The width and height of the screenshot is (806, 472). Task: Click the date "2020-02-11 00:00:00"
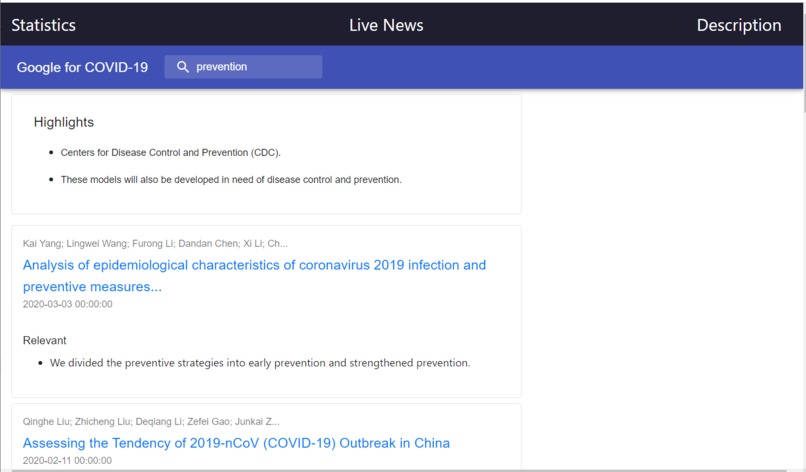tap(67, 460)
